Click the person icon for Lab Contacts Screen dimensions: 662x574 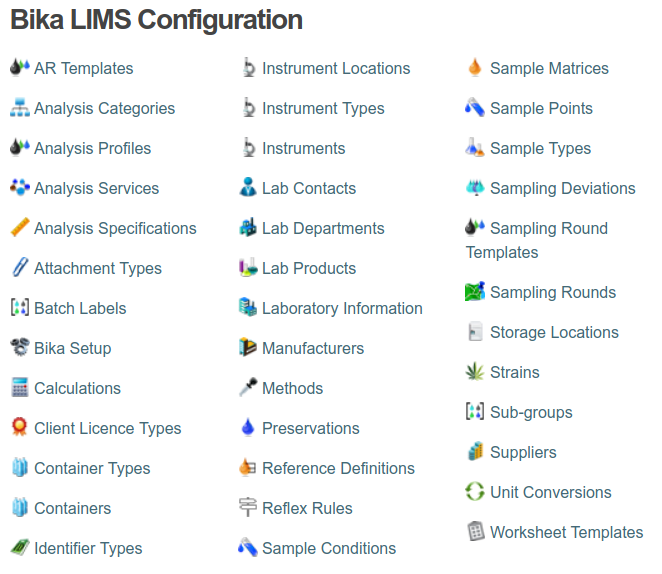(248, 188)
